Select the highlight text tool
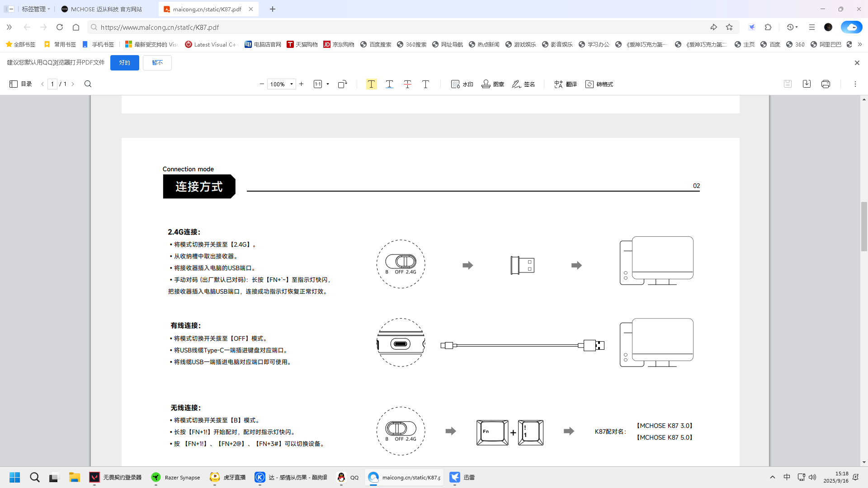Image resolution: width=868 pixels, height=488 pixels. [x=371, y=84]
